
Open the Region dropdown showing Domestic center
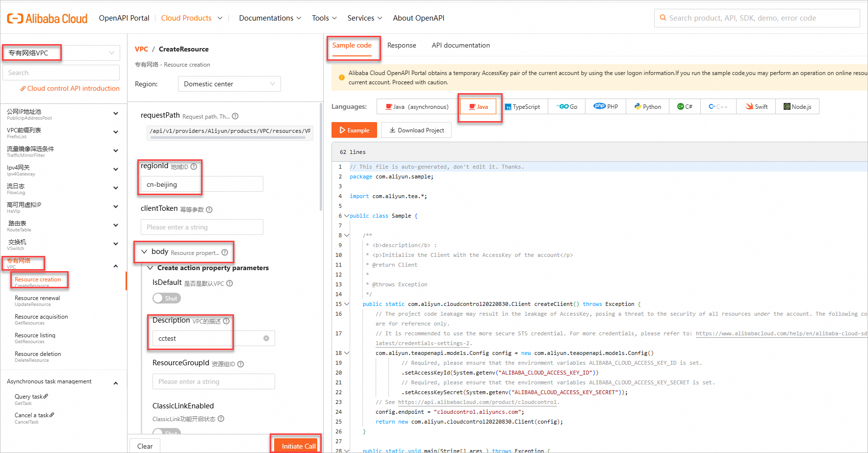(x=230, y=84)
